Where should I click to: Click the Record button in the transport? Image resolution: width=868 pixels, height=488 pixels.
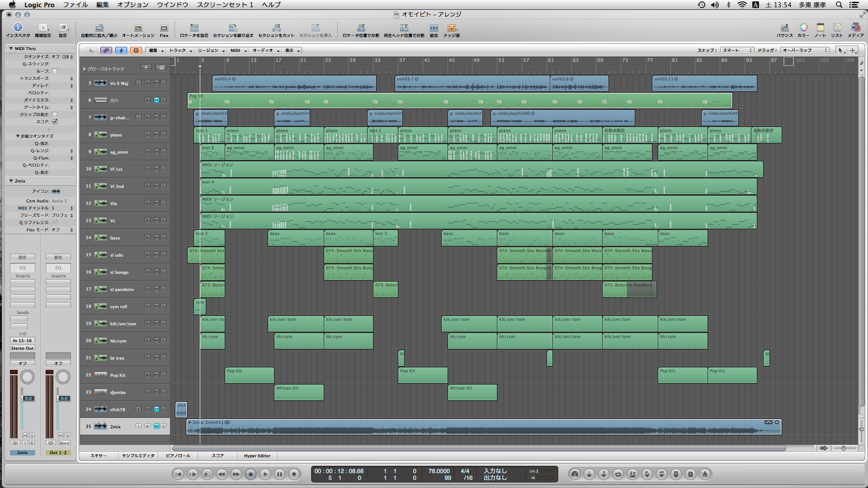(x=294, y=474)
